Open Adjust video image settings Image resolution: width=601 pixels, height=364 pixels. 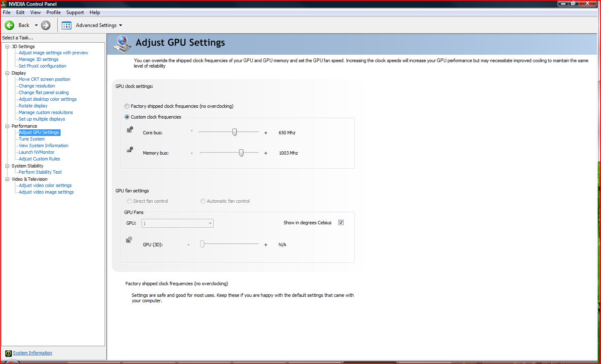(x=46, y=192)
